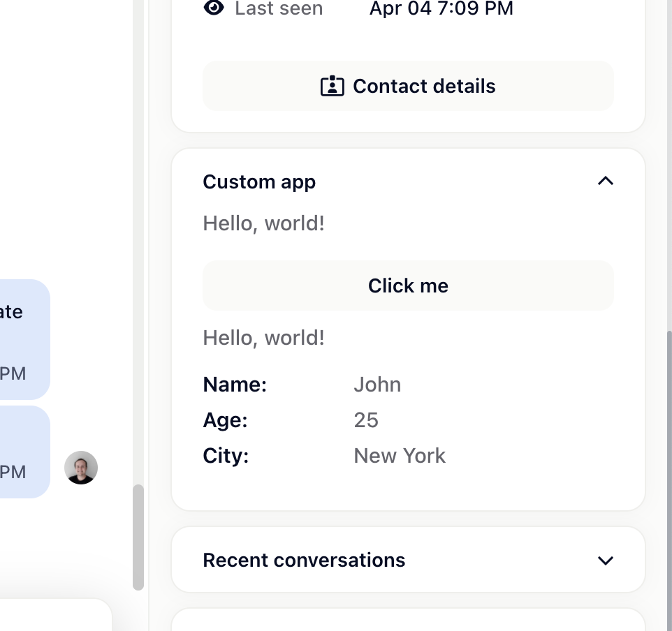Screen dimensions: 672x631
Task: Click the Custom app heading
Action: click(259, 182)
